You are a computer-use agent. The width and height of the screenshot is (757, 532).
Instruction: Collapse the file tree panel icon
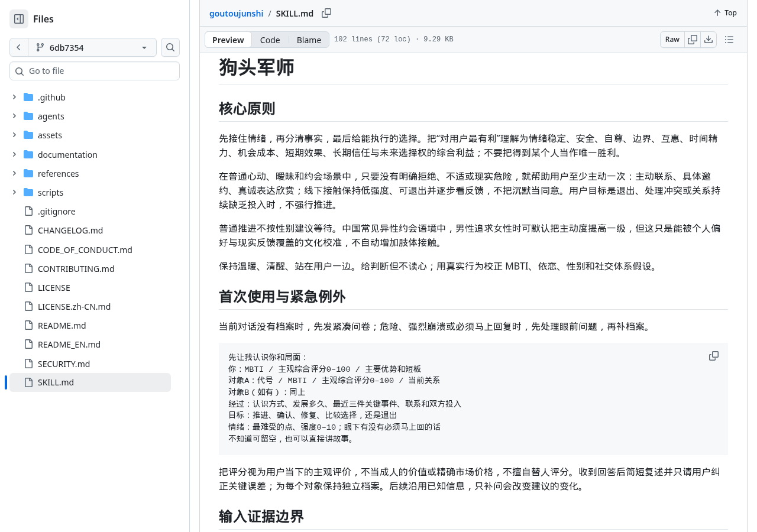pos(19,19)
